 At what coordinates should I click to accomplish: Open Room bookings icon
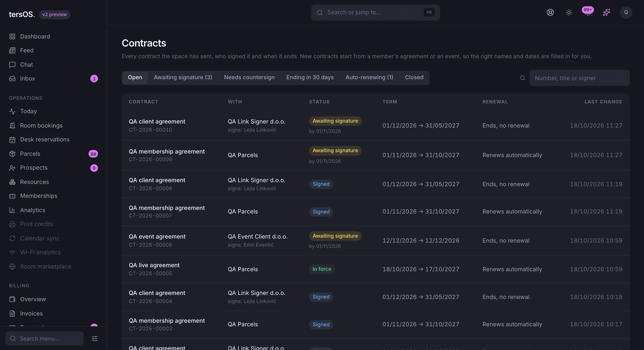pos(12,126)
